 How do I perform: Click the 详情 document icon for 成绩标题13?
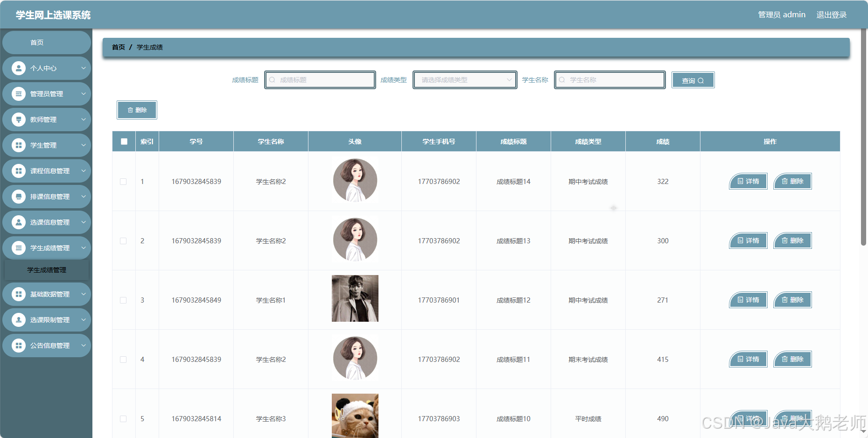pos(740,240)
